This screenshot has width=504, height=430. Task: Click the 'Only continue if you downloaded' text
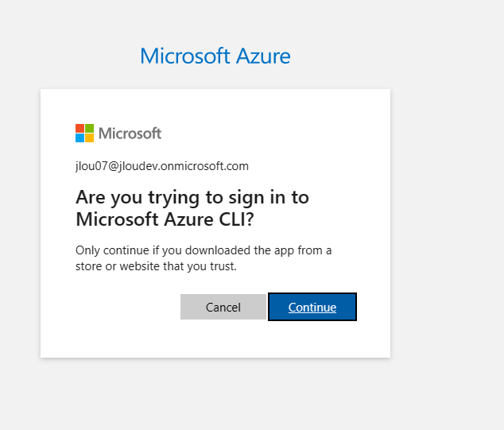click(163, 250)
